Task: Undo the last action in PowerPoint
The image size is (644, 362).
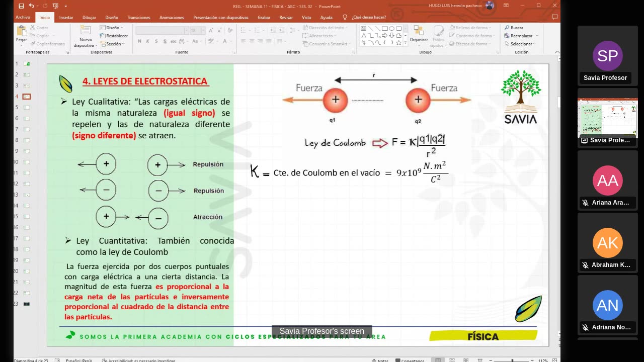Action: pyautogui.click(x=31, y=6)
